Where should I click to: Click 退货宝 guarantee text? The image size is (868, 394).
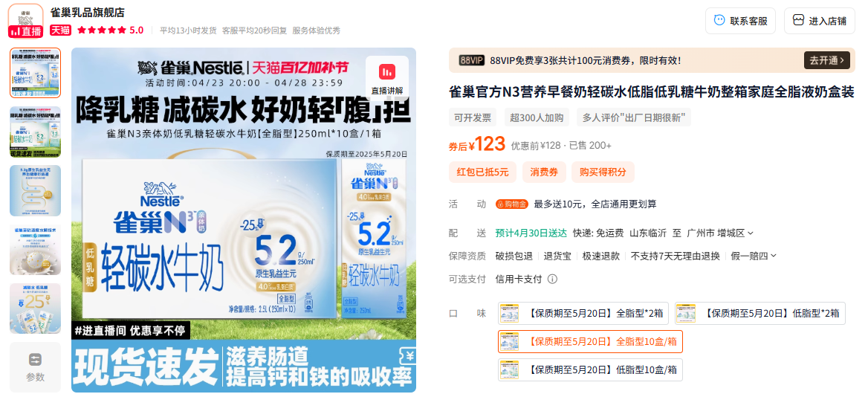557,256
